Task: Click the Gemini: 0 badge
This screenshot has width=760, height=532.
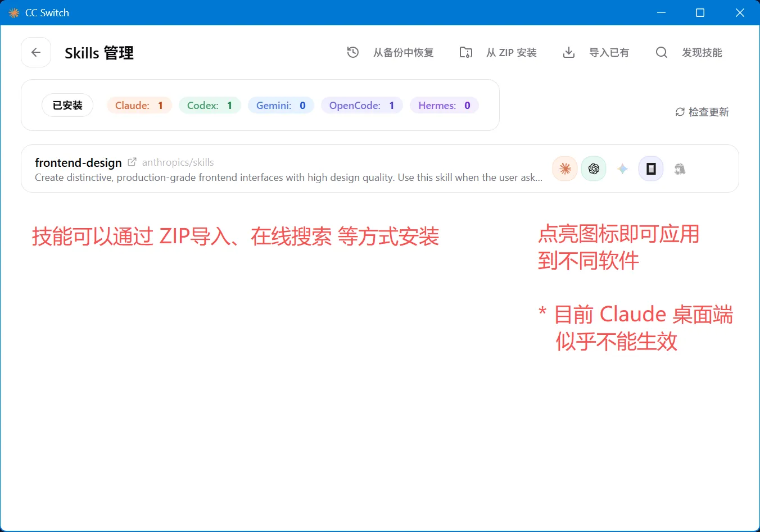Action: [x=281, y=105]
